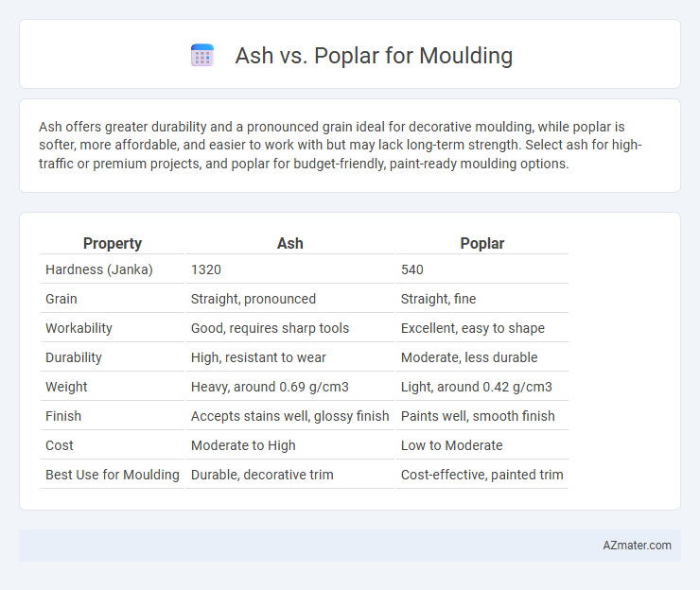Click the 'Weight' row label

click(66, 387)
